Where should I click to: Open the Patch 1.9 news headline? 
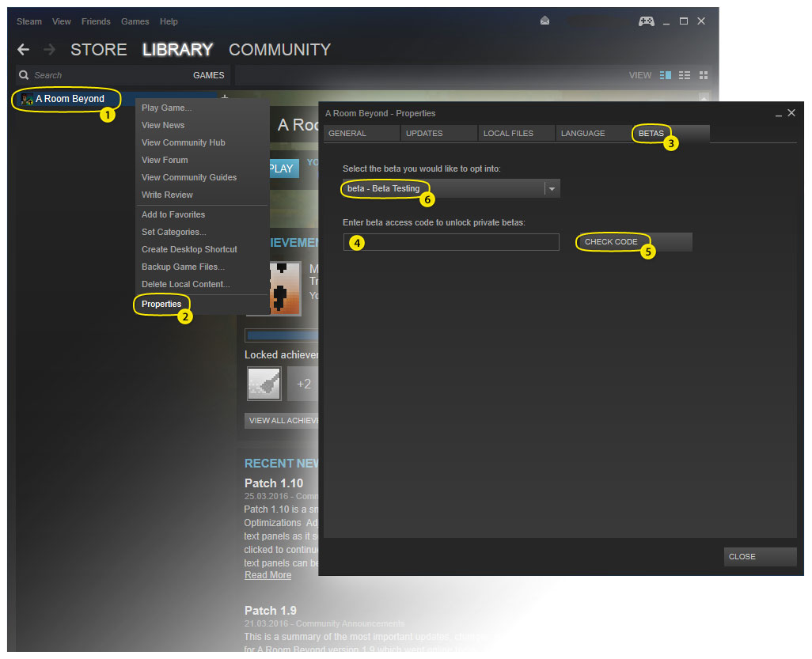pos(271,610)
